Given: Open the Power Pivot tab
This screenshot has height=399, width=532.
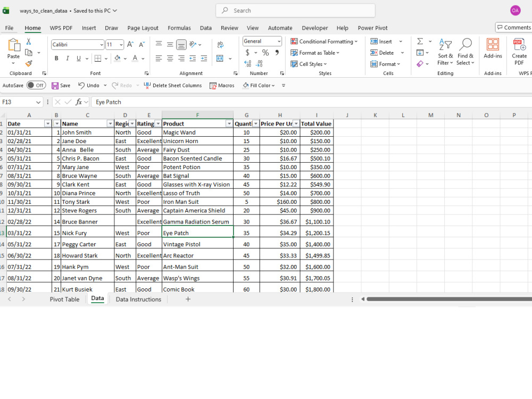Looking at the screenshot, I should pos(372,28).
